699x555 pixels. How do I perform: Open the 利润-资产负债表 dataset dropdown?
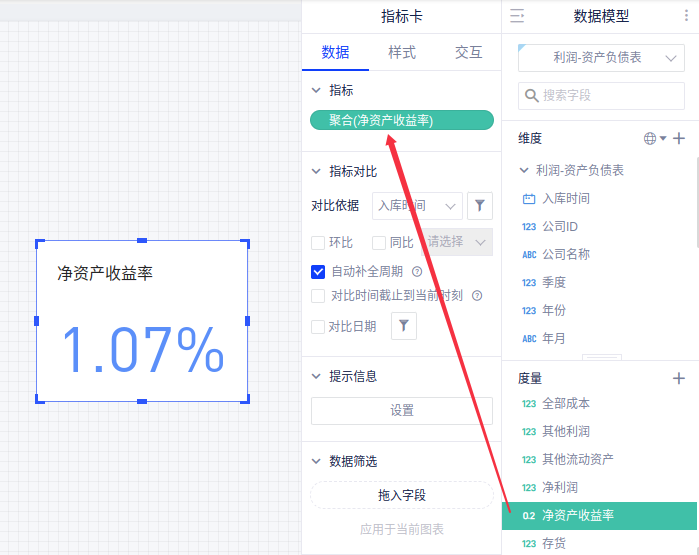click(600, 58)
